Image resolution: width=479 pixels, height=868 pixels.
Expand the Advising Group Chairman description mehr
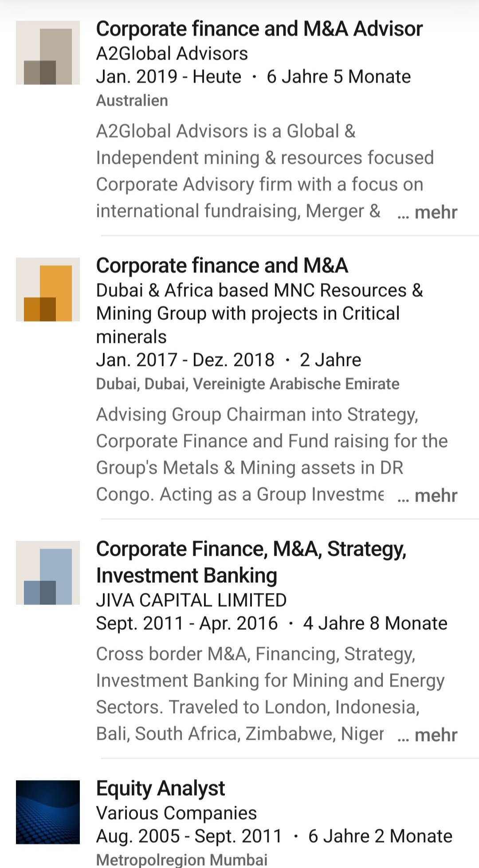[x=428, y=495]
